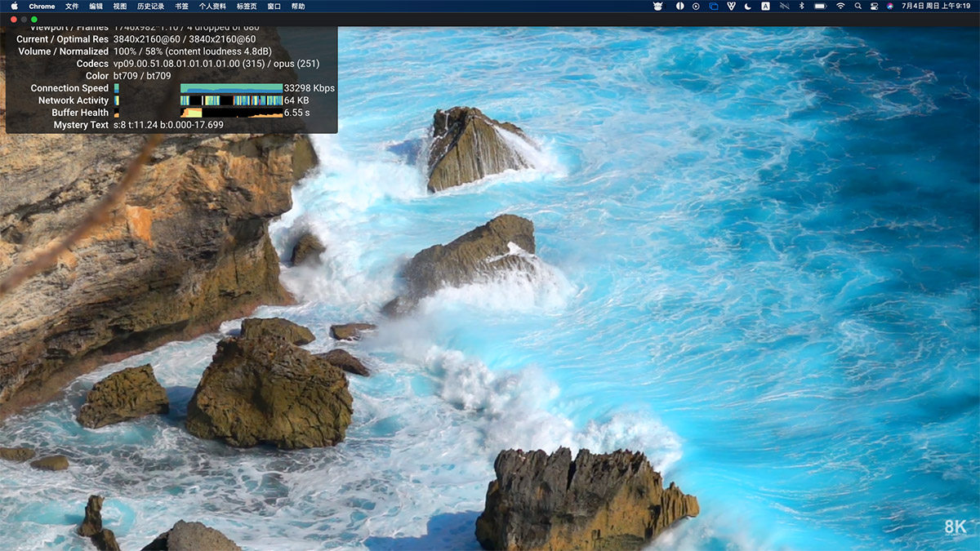
Task: Click the circled play menu bar icon
Action: pos(696,6)
